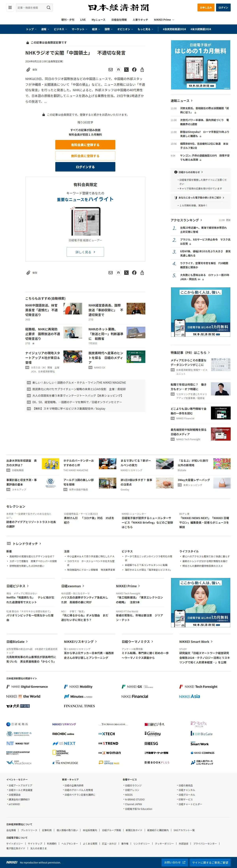Open #米大統領選2024 tag
Screen dimensions: 237x868
click(200, 29)
